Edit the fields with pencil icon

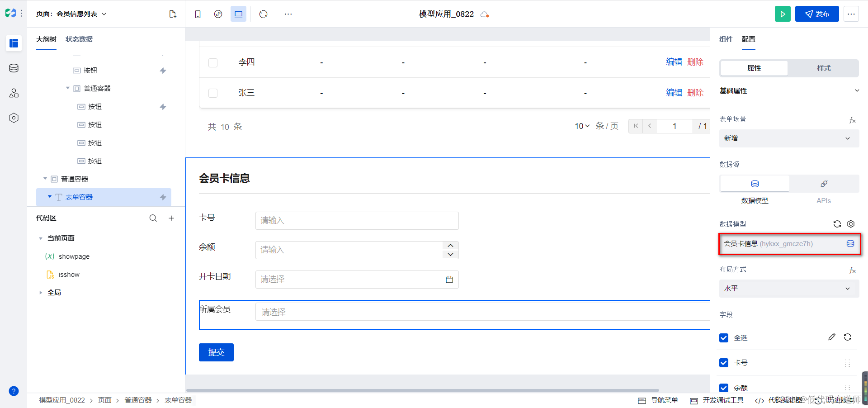(832, 337)
